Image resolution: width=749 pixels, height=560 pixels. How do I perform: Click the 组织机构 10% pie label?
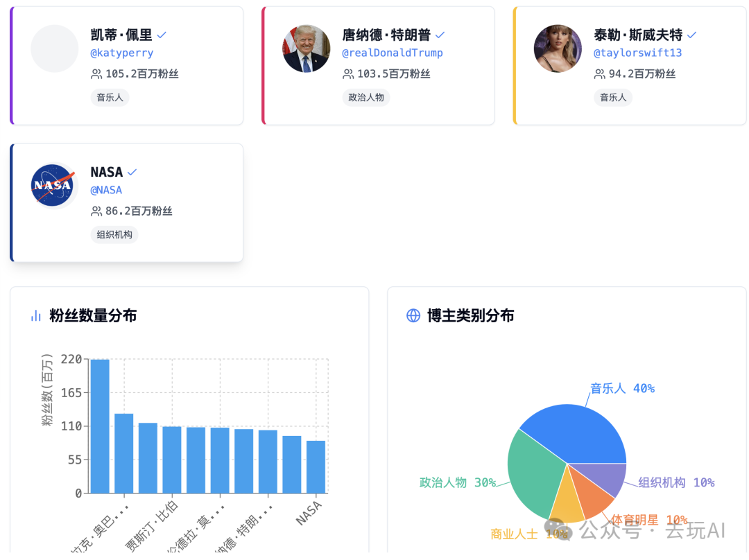click(x=676, y=482)
